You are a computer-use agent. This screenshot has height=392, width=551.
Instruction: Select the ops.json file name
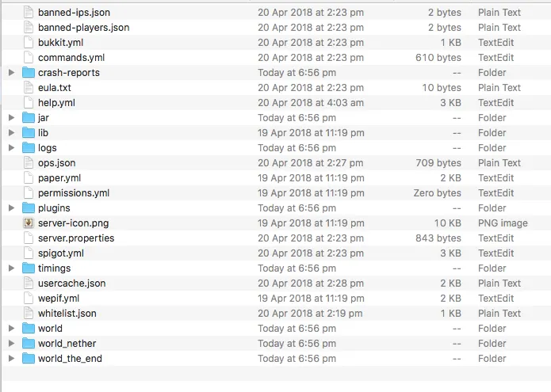coord(57,163)
